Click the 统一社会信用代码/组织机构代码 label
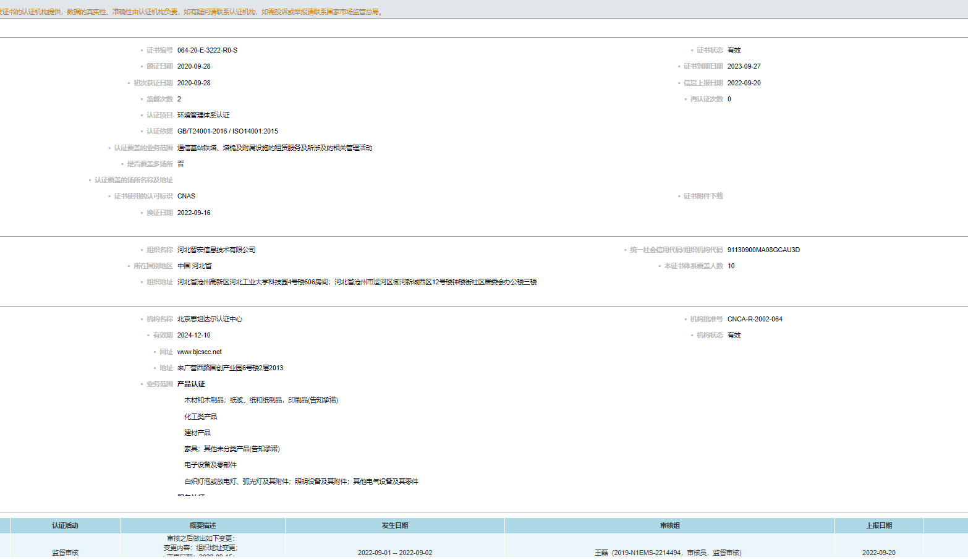This screenshot has width=968, height=560. tap(676, 250)
